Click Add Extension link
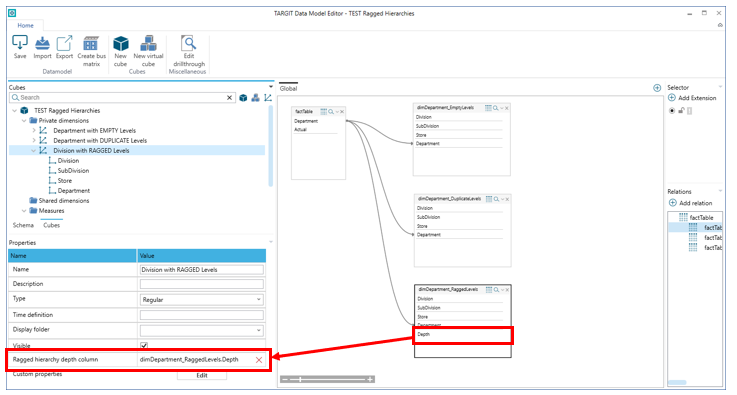737x395 pixels. pyautogui.click(x=692, y=98)
